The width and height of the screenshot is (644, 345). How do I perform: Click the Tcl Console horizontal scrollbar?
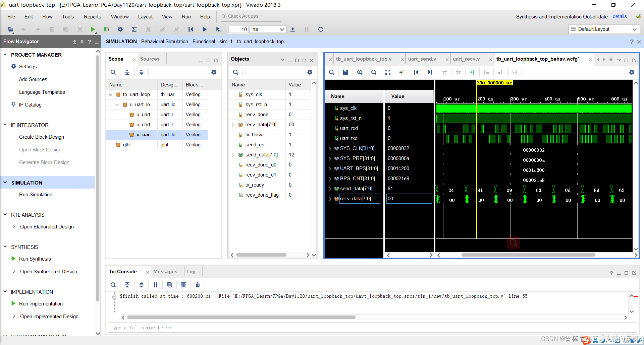point(241,317)
